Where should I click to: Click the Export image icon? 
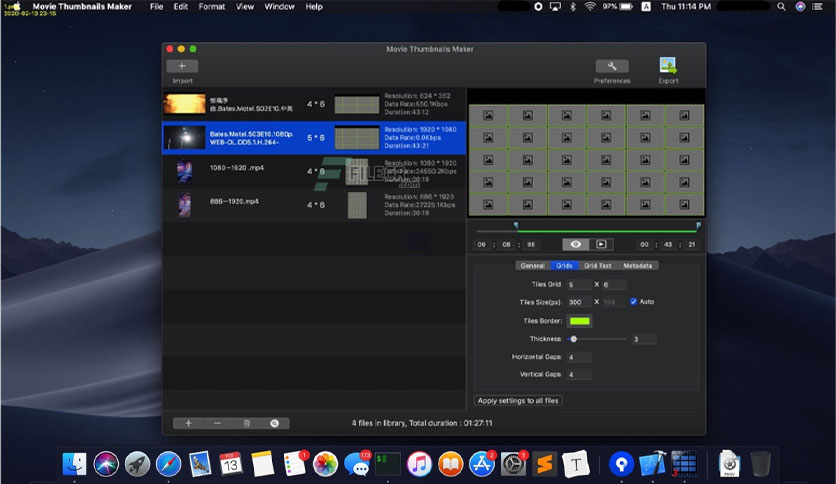(x=668, y=66)
